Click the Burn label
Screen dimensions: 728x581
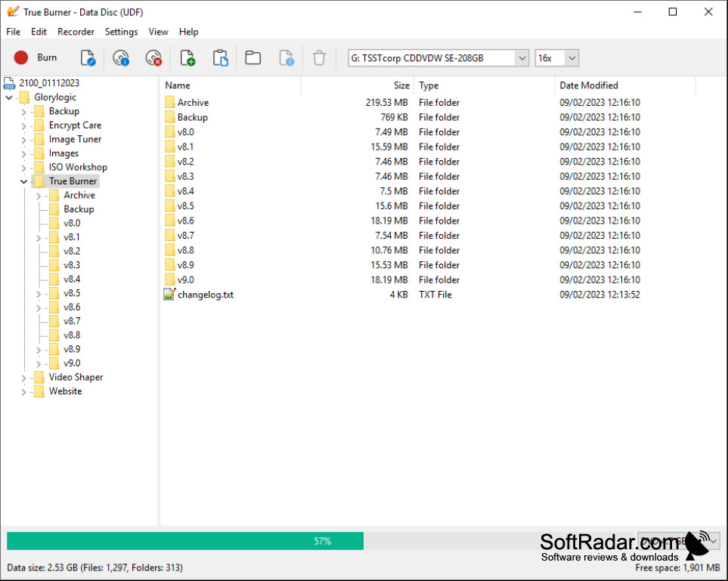47,57
